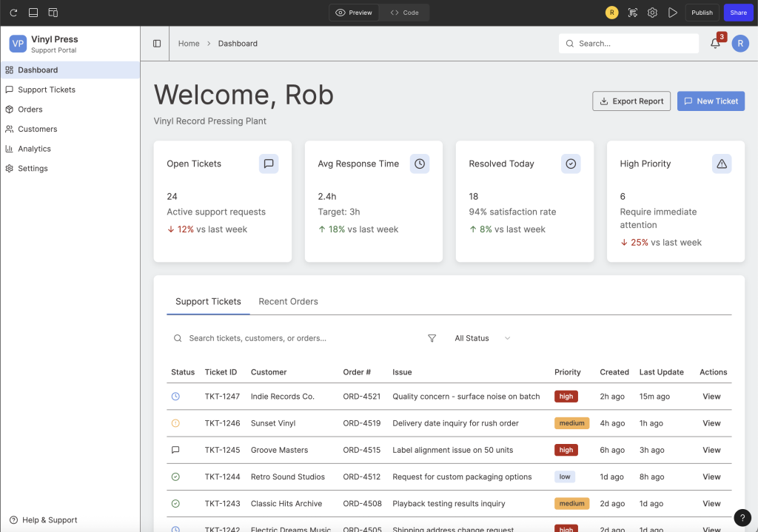Click the settings gear in top toolbar

[652, 13]
